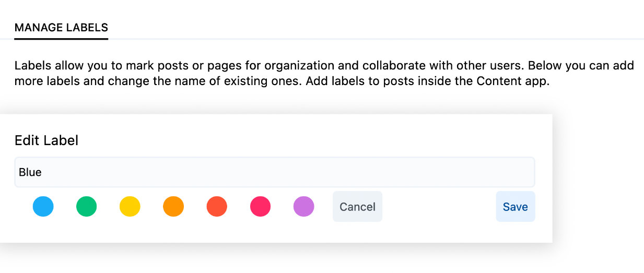Save the edited label
This screenshot has width=644, height=273.
coord(516,207)
